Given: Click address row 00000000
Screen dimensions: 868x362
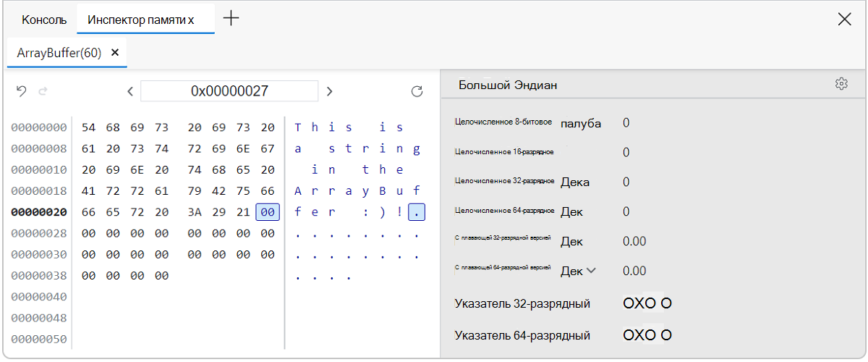Looking at the screenshot, I should [40, 127].
